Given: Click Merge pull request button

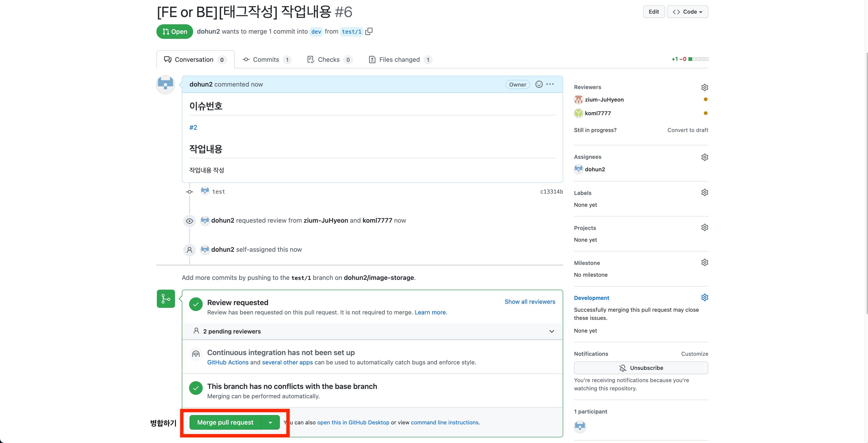Looking at the screenshot, I should (x=225, y=422).
